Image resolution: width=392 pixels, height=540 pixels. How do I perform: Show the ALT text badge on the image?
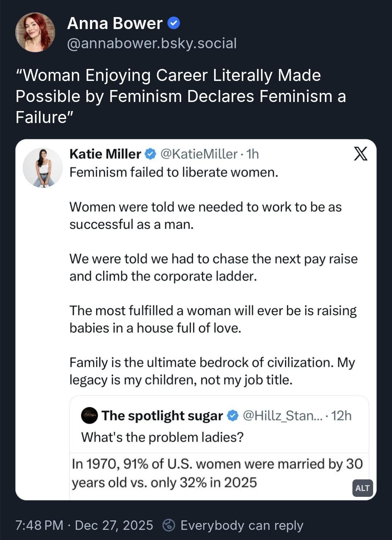pos(362,488)
